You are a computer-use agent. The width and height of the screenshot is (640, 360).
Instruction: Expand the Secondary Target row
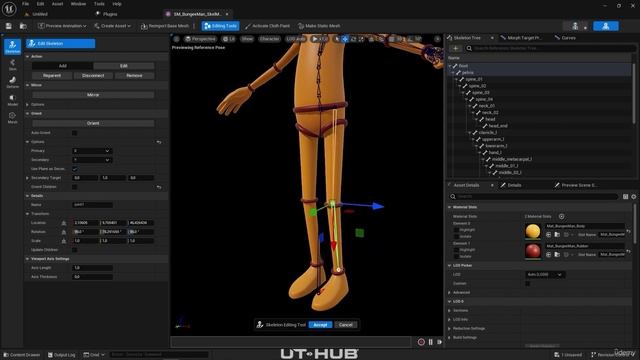tap(27, 178)
